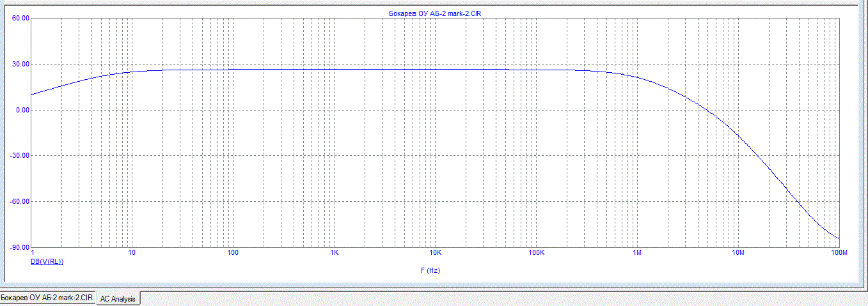
Task: Click the 1K frequency axis label
Action: [334, 253]
